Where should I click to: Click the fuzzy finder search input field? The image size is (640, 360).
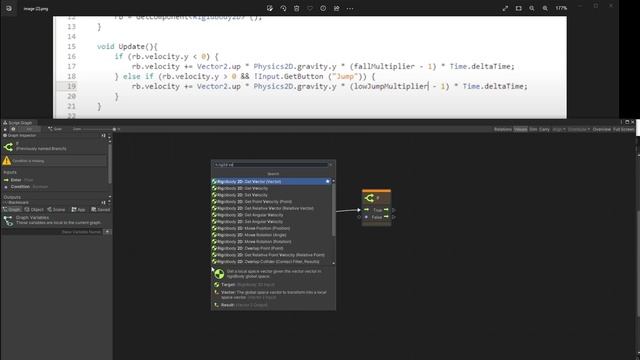pos(271,165)
